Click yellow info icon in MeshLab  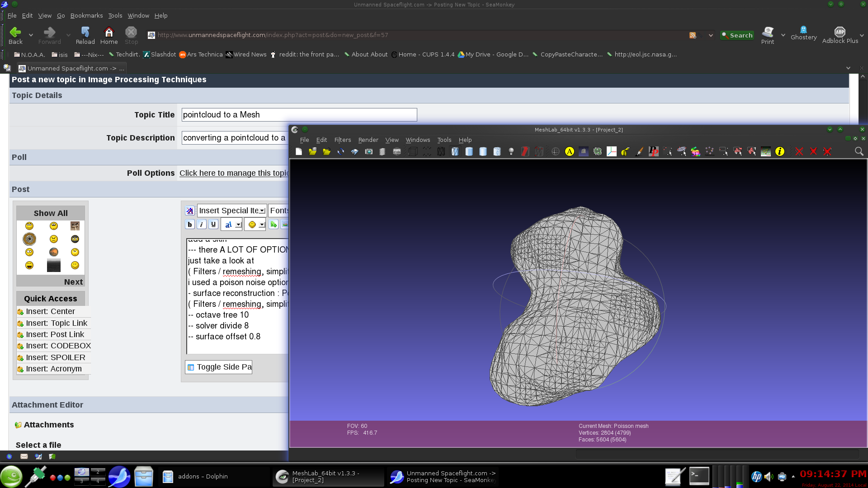[780, 152]
